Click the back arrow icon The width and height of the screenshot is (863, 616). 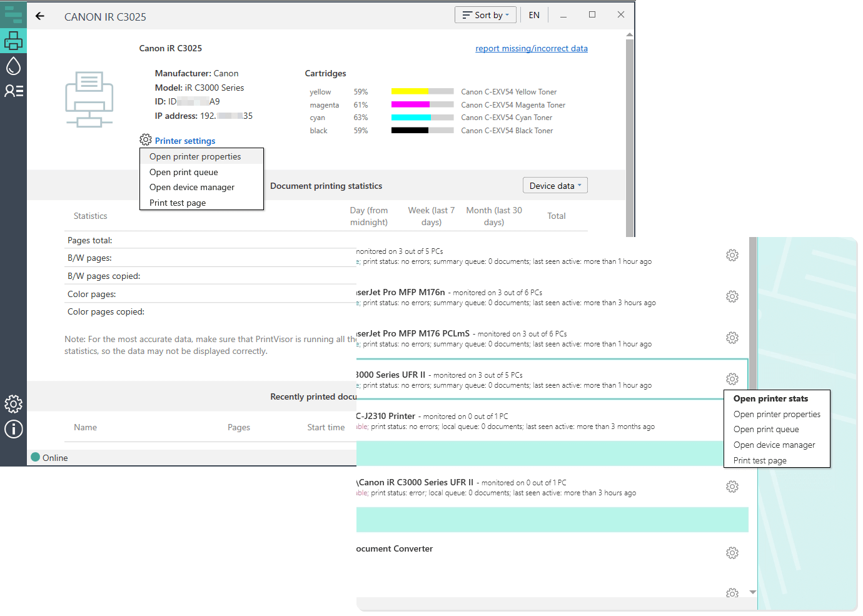(40, 16)
